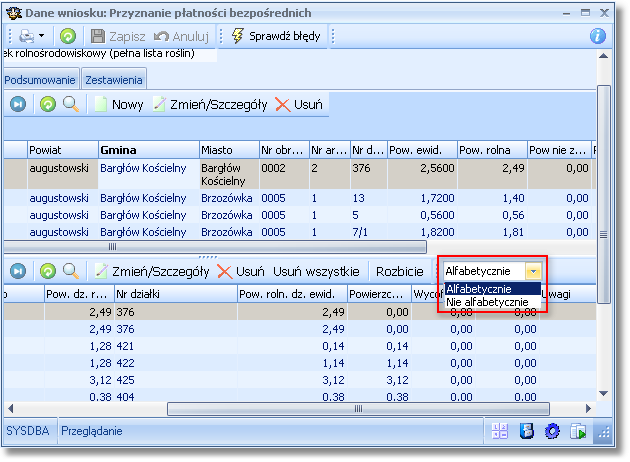Viewport: 630px width, 462px height.
Task: Choose Alfabetycznie from the dropdown list
Action: (x=493, y=288)
